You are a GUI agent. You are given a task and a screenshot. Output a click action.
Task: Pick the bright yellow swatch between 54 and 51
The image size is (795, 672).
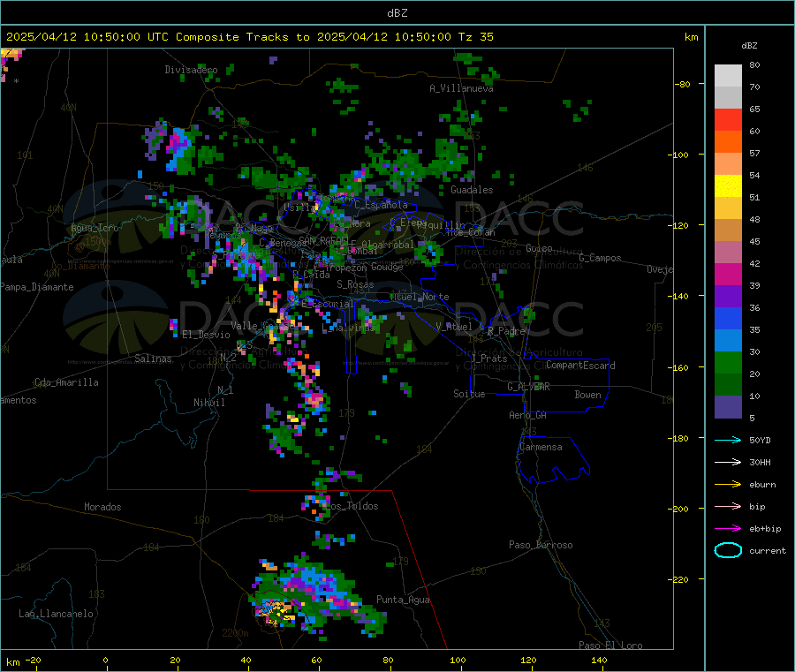(x=728, y=186)
